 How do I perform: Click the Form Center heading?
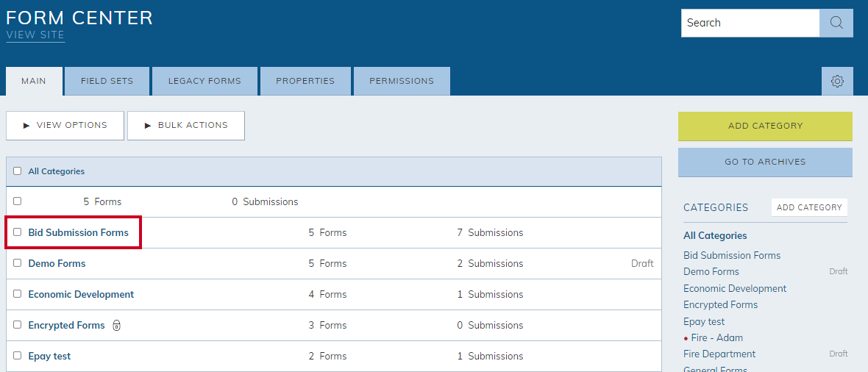[79, 18]
